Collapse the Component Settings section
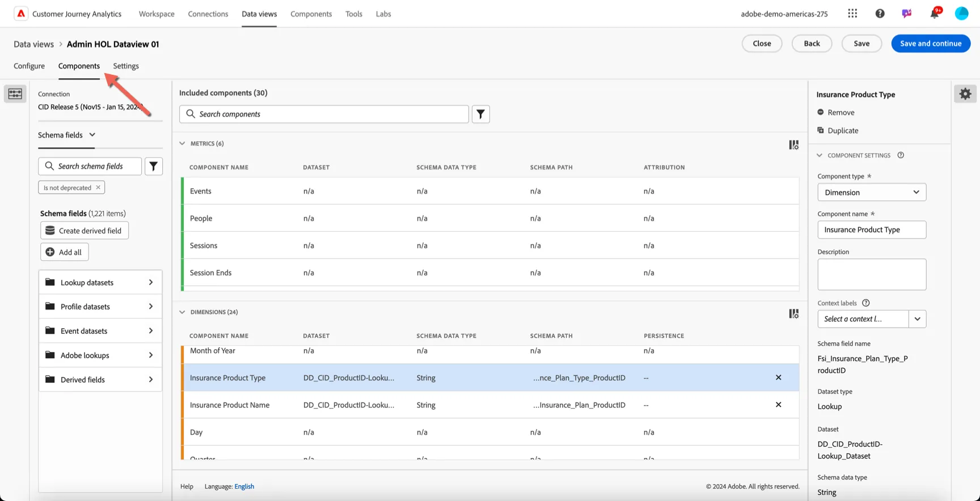The height and width of the screenshot is (501, 980). pos(820,155)
